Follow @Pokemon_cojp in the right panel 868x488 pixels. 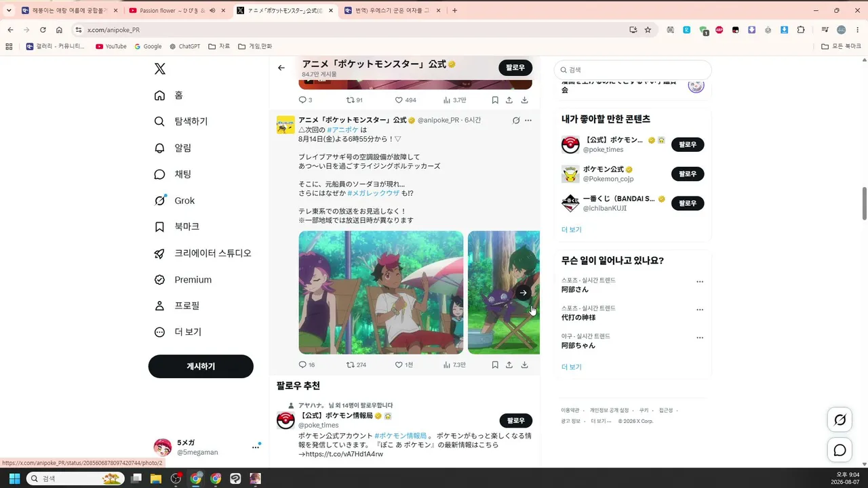688,174
